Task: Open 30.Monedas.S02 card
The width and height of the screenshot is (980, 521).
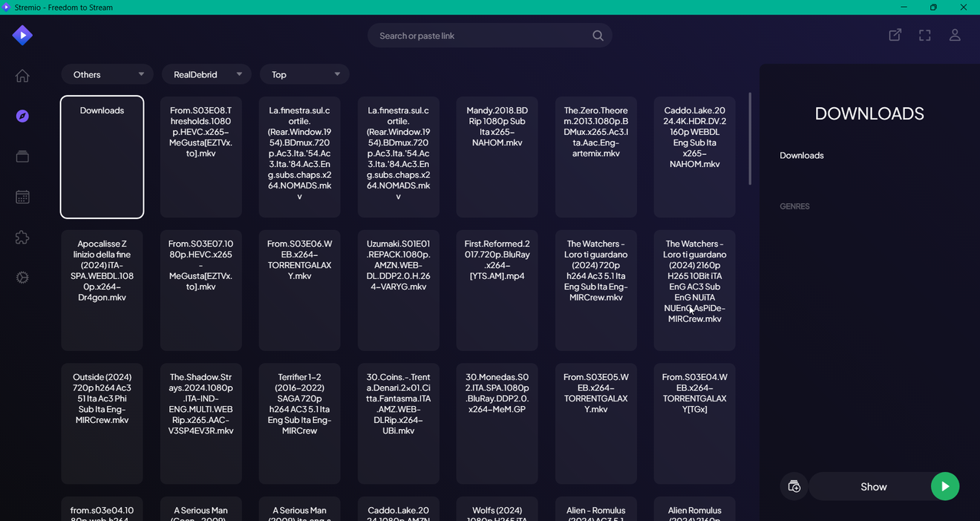Action: (497, 424)
